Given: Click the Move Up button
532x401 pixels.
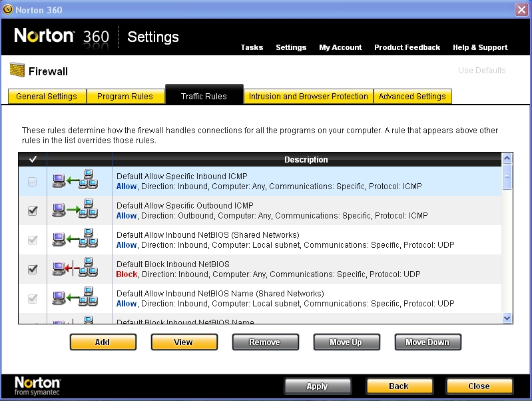Looking at the screenshot, I should point(346,342).
